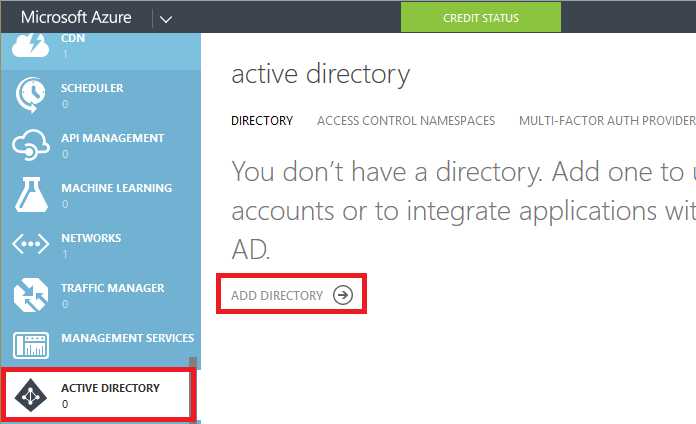Select the API MANAGEMENT sidebar label
The image size is (696, 424).
pyautogui.click(x=113, y=138)
